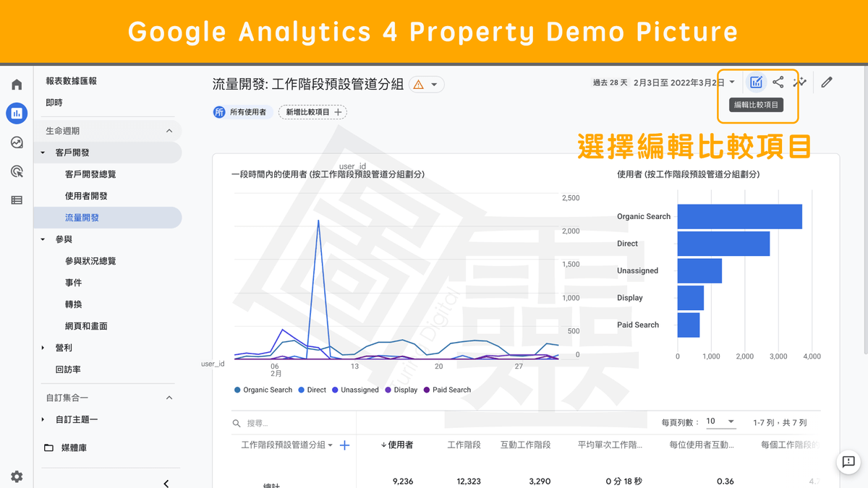Click the orange warning triangle icon
The width and height of the screenshot is (868, 488).
tap(418, 85)
